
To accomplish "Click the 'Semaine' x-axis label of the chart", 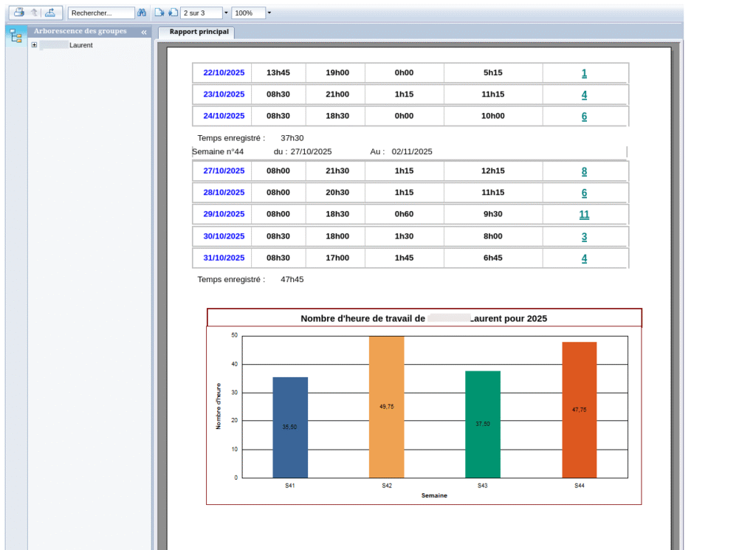I will (x=434, y=495).
